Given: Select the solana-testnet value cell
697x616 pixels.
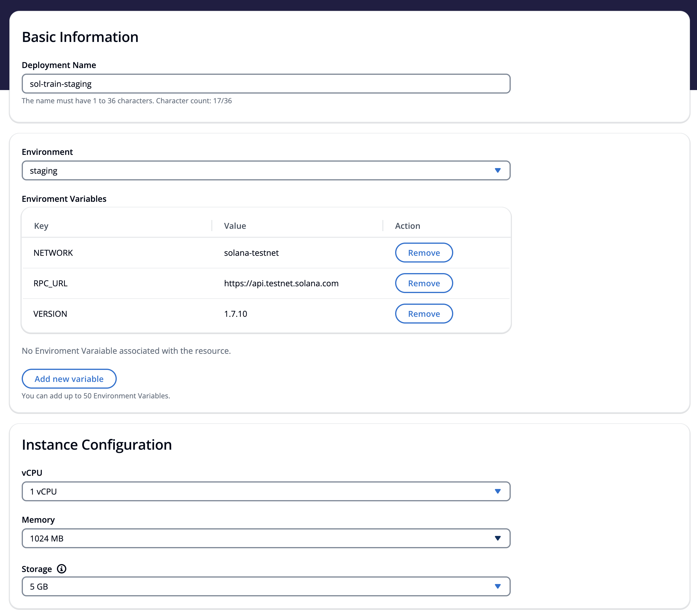Looking at the screenshot, I should click(251, 253).
